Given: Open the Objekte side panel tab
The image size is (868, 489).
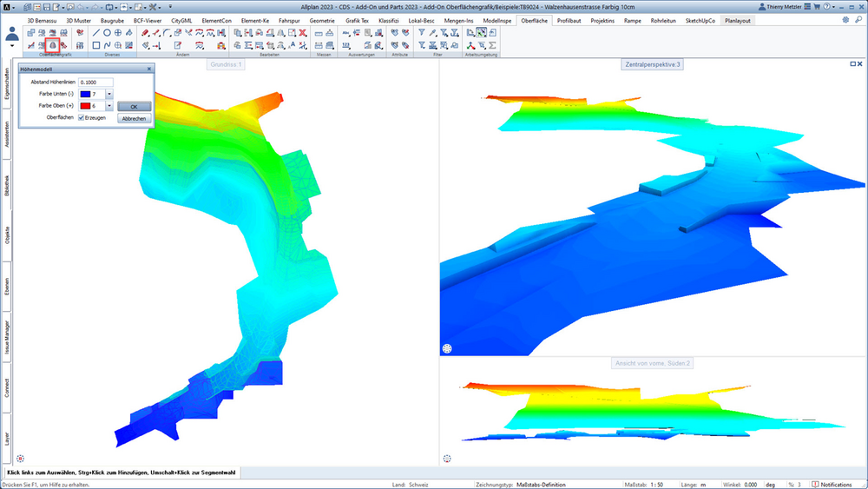Looking at the screenshot, I should point(7,235).
